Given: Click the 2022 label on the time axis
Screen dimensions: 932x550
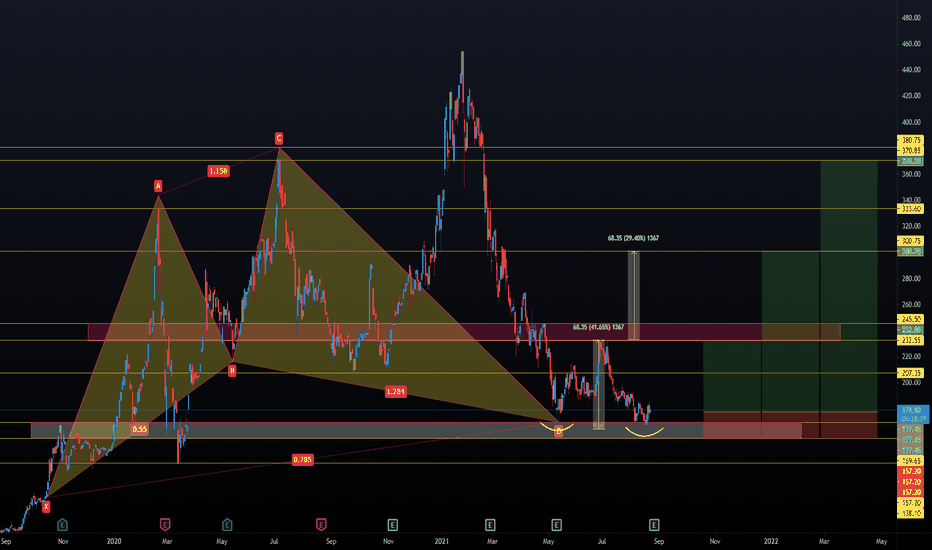Looking at the screenshot, I should (771, 541).
